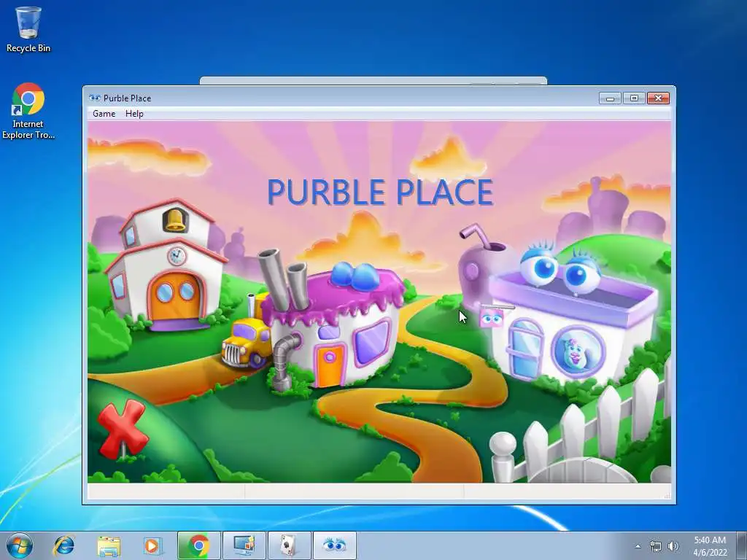The height and width of the screenshot is (560, 747).
Task: Switch to Chrome in the taskbar
Action: tap(198, 545)
